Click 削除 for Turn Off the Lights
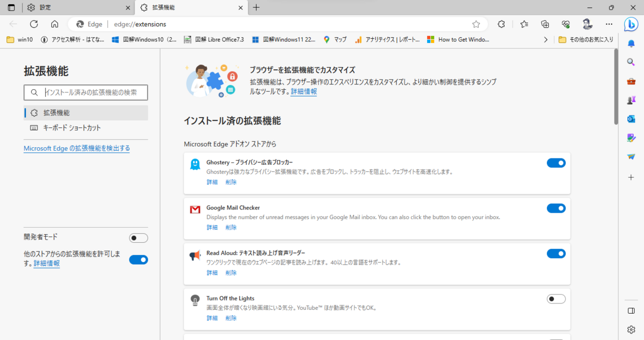Image resolution: width=644 pixels, height=340 pixels. click(x=231, y=318)
